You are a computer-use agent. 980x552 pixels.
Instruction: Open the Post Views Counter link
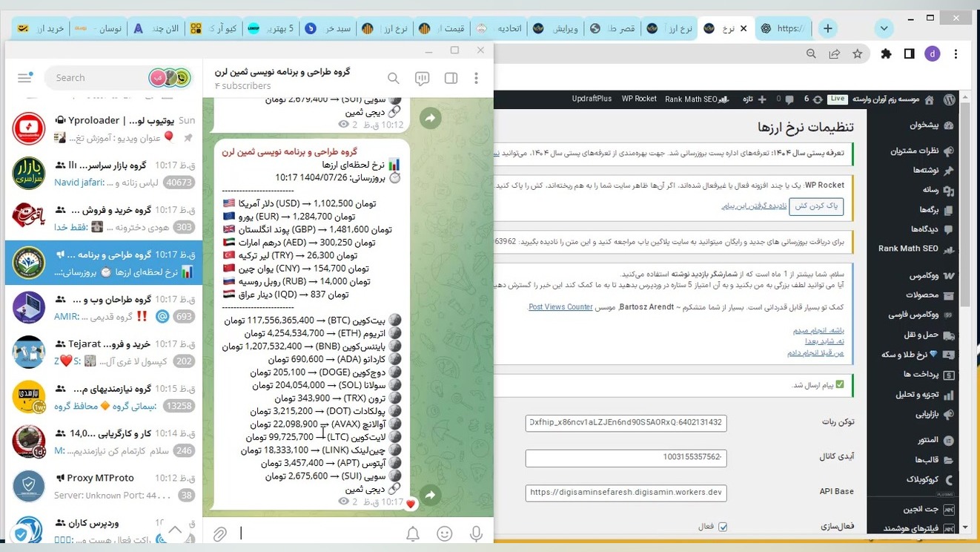[560, 307]
